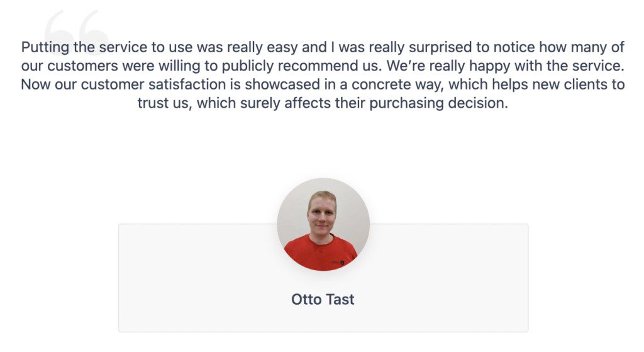Click the words 'new clients' in the quote
The height and width of the screenshot is (352, 644).
570,84
